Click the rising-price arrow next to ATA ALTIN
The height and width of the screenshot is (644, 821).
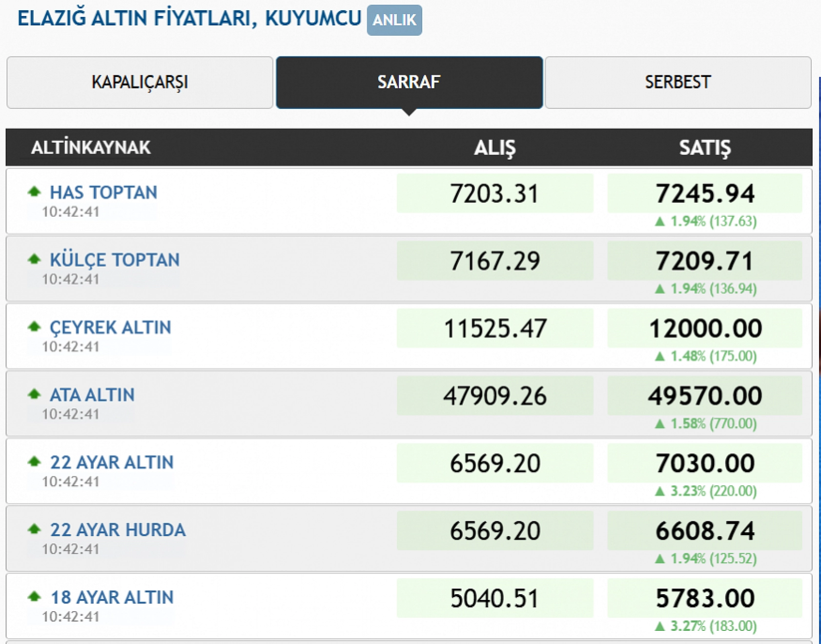tap(33, 395)
